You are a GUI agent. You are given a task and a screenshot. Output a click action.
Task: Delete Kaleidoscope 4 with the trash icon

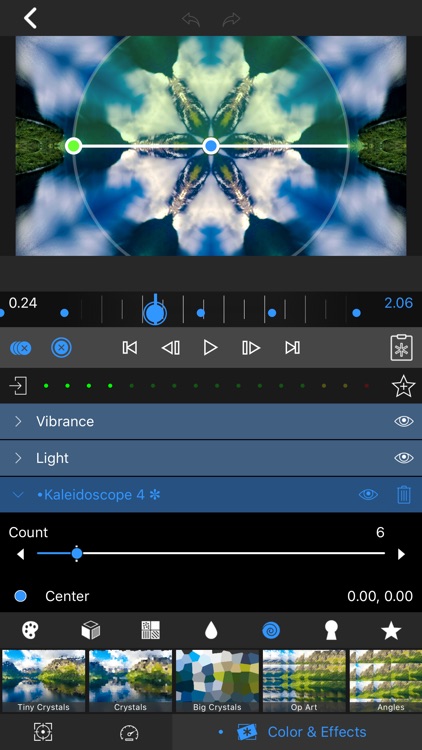point(404,495)
